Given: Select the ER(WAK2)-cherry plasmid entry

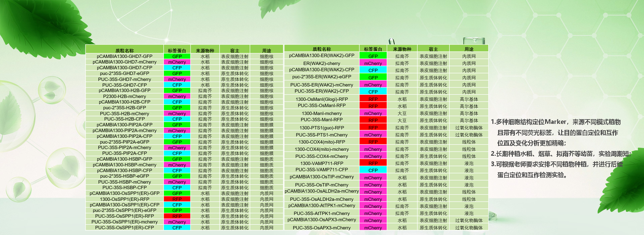Looking at the screenshot, I should pyautogui.click(x=321, y=63).
